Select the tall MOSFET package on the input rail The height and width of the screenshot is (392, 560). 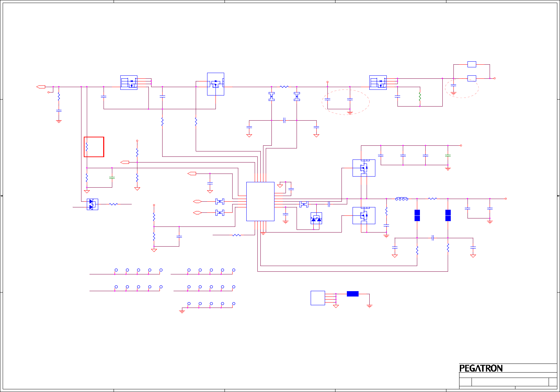(215, 84)
